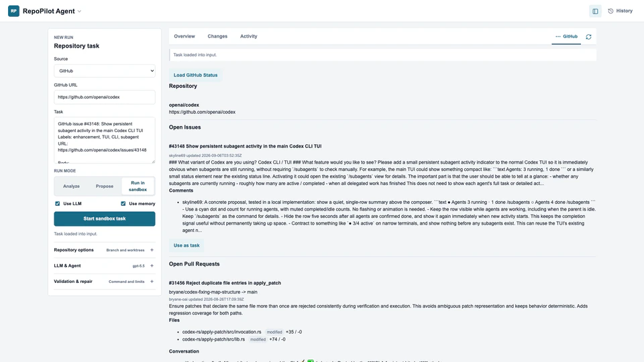Select the Propose run mode
Image resolution: width=644 pixels, height=362 pixels.
point(105,186)
